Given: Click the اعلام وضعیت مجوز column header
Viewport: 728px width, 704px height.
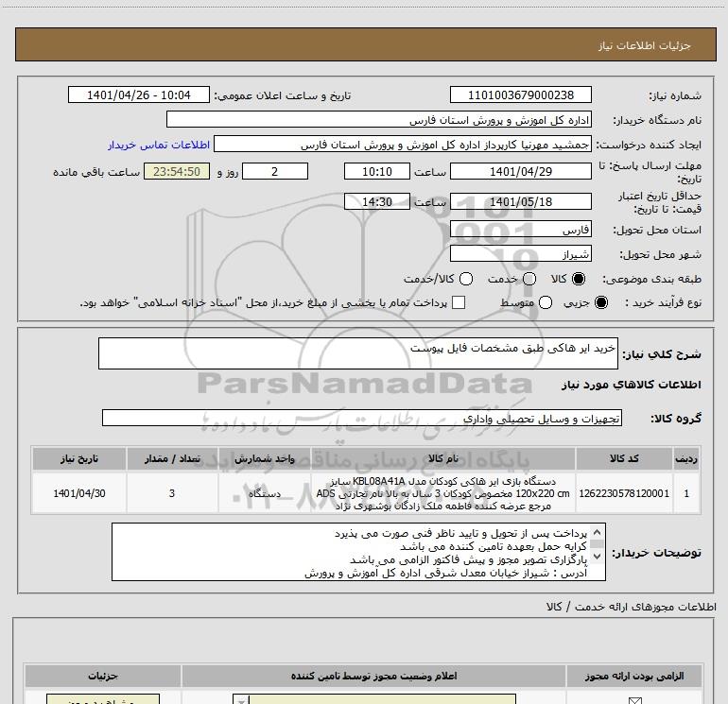Looking at the screenshot, I should pos(373,677).
